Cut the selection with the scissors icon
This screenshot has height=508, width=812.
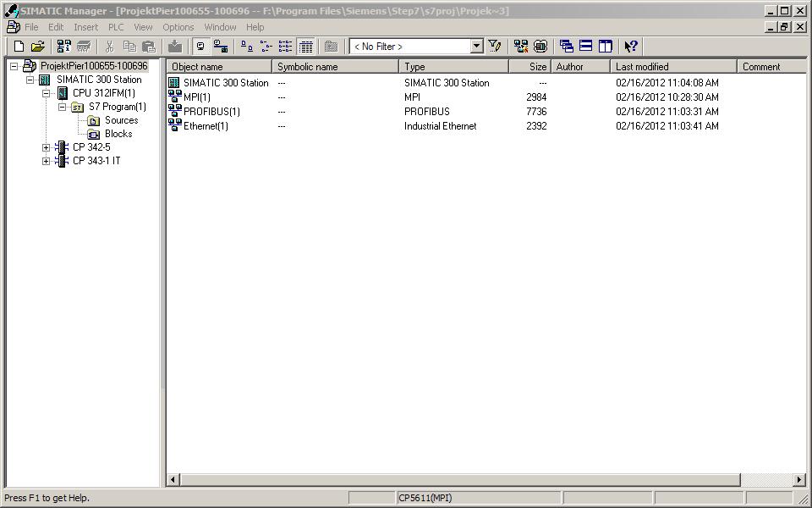coord(109,47)
